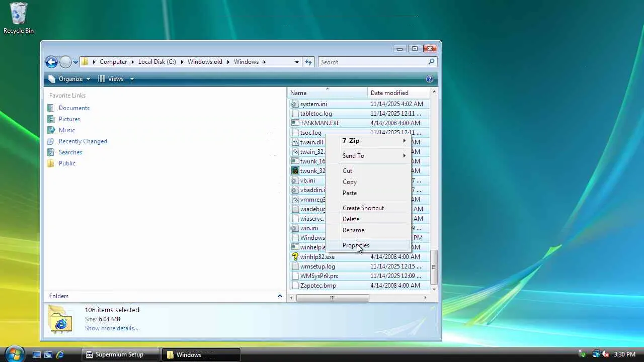Click the vertical scrollbar thumb in the file list

(434, 267)
